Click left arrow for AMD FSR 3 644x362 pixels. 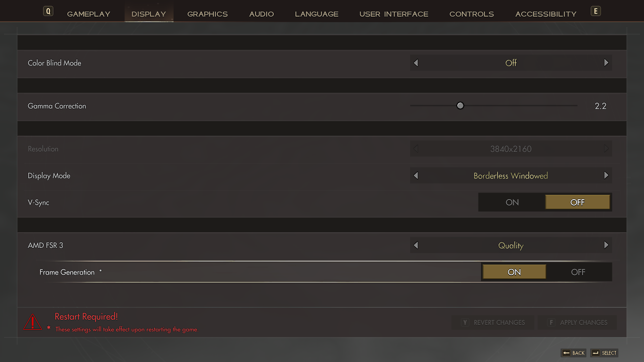coord(416,245)
